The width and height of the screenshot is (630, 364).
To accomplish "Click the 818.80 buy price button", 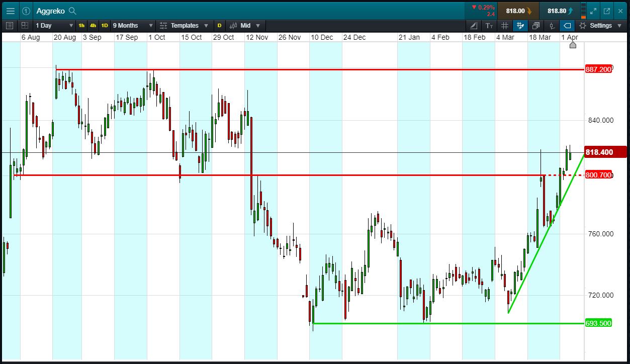I will coord(559,11).
